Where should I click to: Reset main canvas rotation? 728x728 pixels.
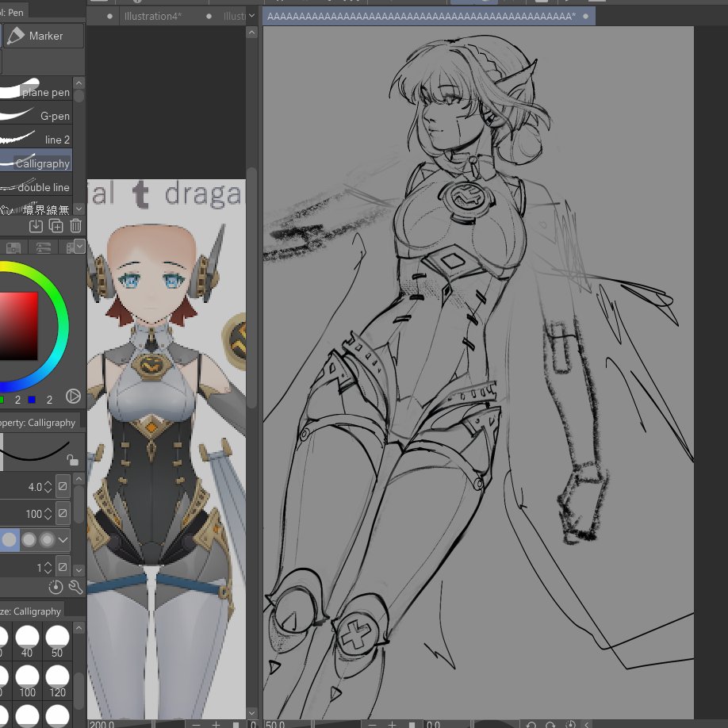pos(570,724)
